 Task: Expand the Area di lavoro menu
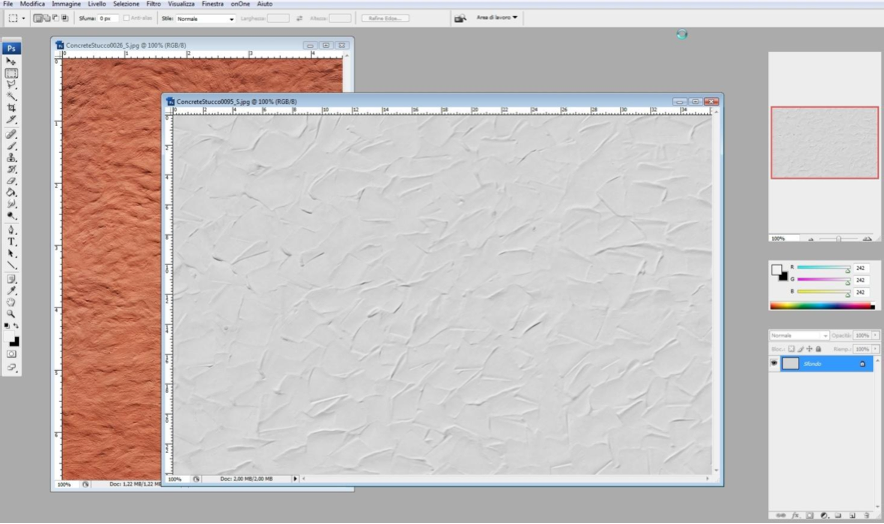(x=497, y=18)
